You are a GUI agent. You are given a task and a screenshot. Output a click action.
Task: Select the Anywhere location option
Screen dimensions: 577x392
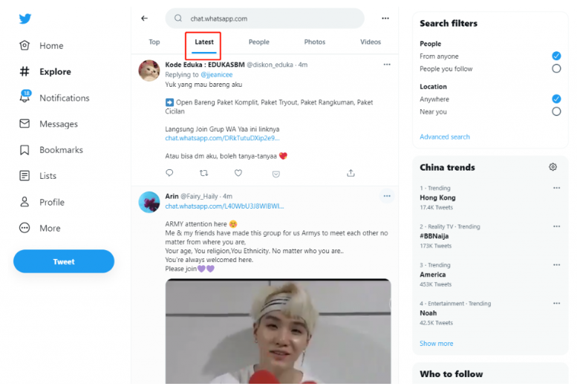[x=556, y=99]
